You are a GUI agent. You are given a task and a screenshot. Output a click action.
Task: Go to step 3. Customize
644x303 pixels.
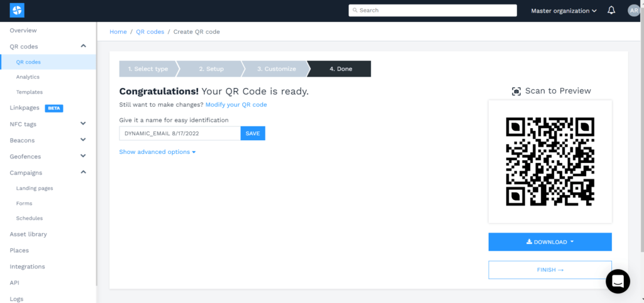click(x=277, y=69)
